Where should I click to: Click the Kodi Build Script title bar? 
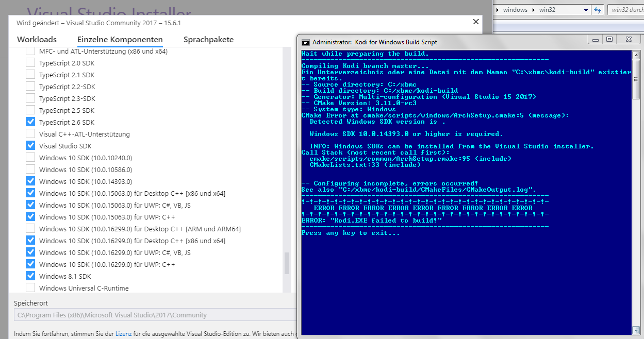click(x=443, y=42)
